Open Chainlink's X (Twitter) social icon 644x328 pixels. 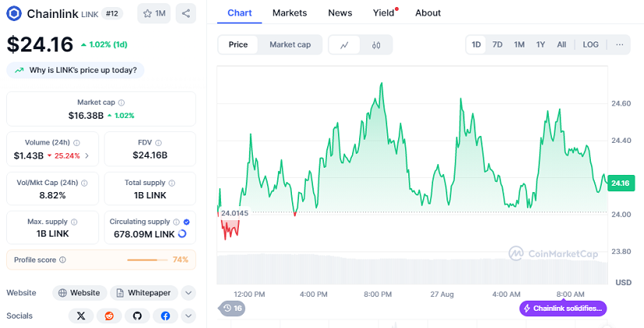click(x=81, y=316)
